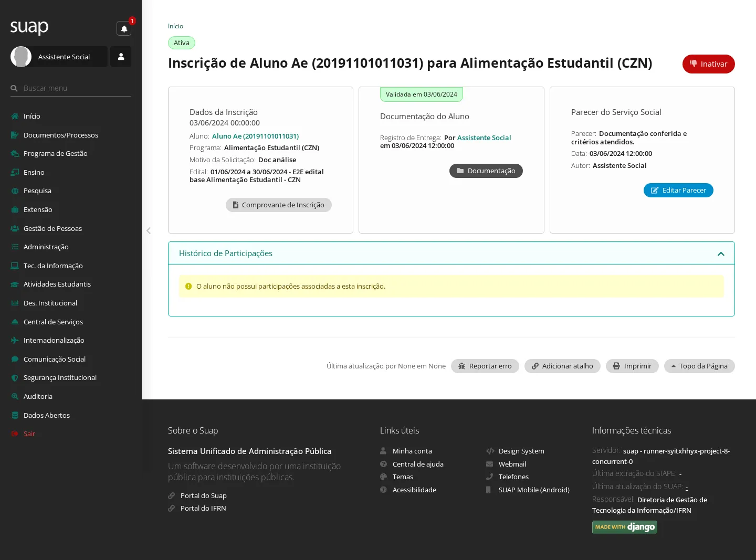Image resolution: width=756 pixels, height=560 pixels.
Task: Click the Assistente Social link in Registro de Entrega
Action: coord(484,138)
